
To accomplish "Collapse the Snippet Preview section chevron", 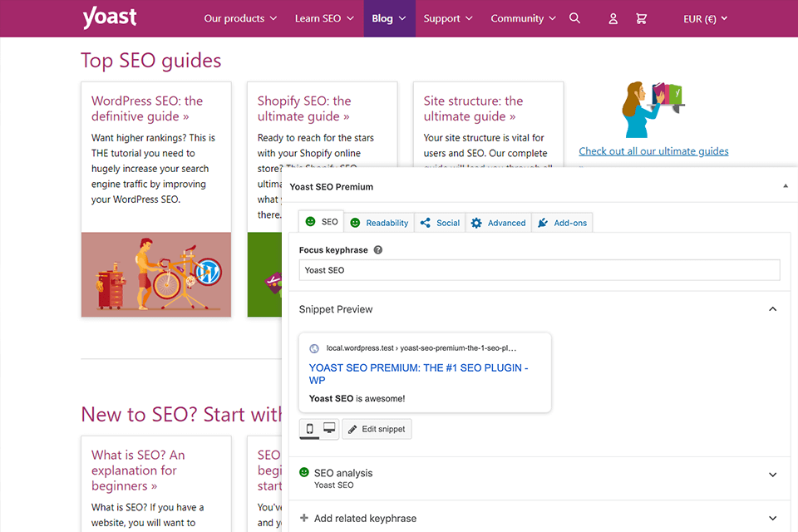I will point(772,309).
